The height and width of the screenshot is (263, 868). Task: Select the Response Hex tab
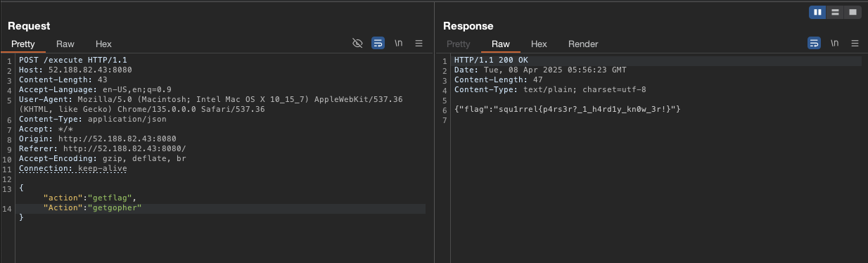coord(539,44)
